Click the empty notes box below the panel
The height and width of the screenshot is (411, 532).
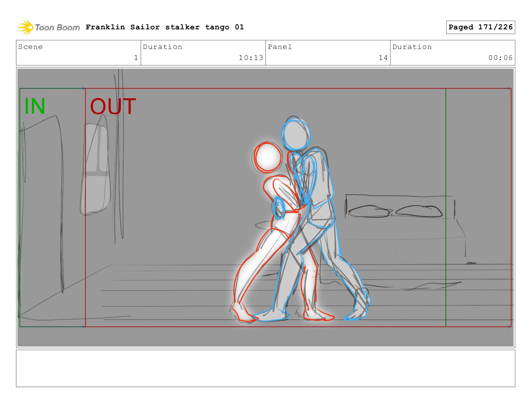[265, 368]
